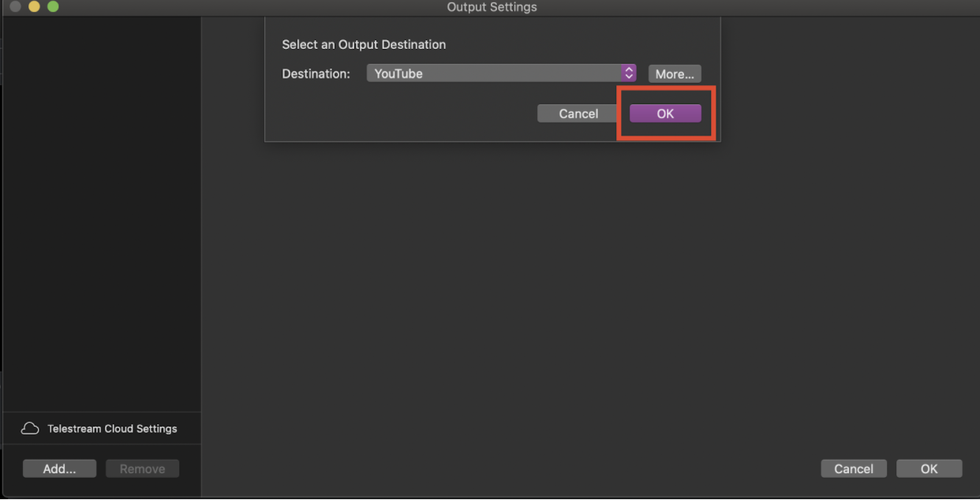Viewport: 980px width, 500px height.
Task: Click the Destination: field label
Action: point(316,73)
